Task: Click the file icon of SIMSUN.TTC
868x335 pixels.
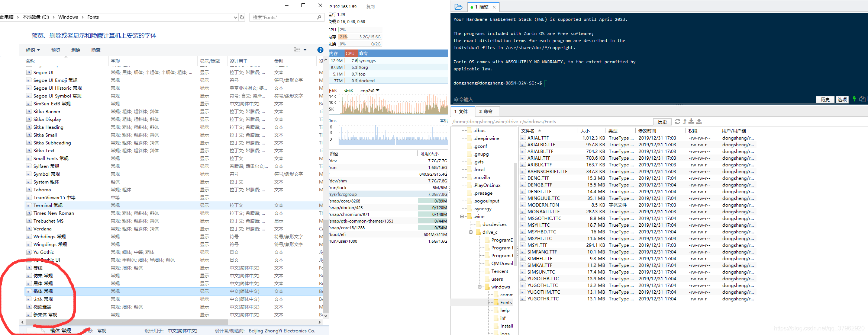Action: (x=523, y=272)
